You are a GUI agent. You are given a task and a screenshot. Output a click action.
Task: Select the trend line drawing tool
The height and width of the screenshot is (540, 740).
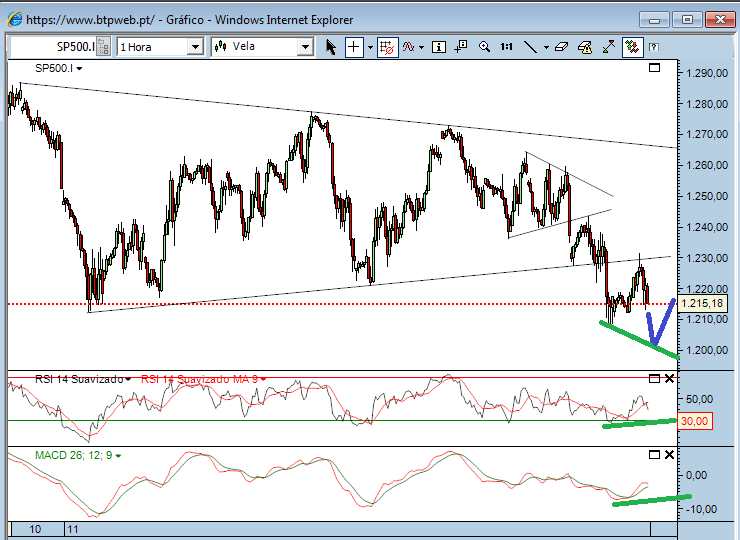[531, 47]
